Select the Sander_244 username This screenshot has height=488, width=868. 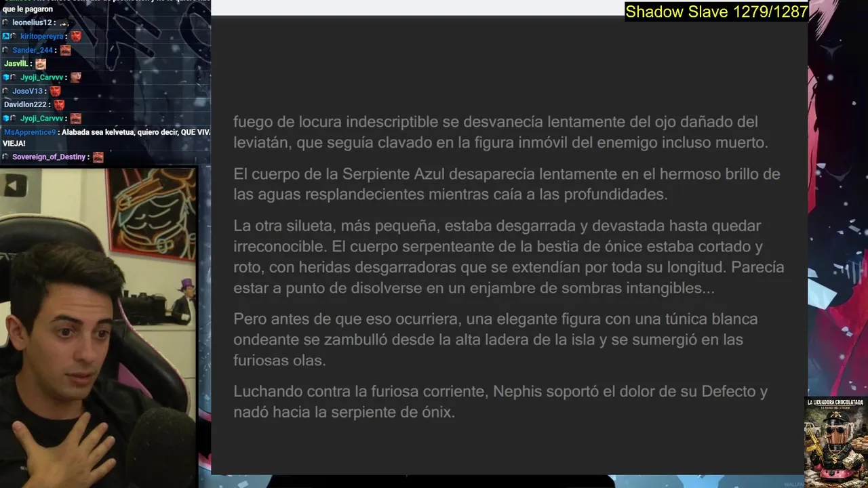point(33,50)
